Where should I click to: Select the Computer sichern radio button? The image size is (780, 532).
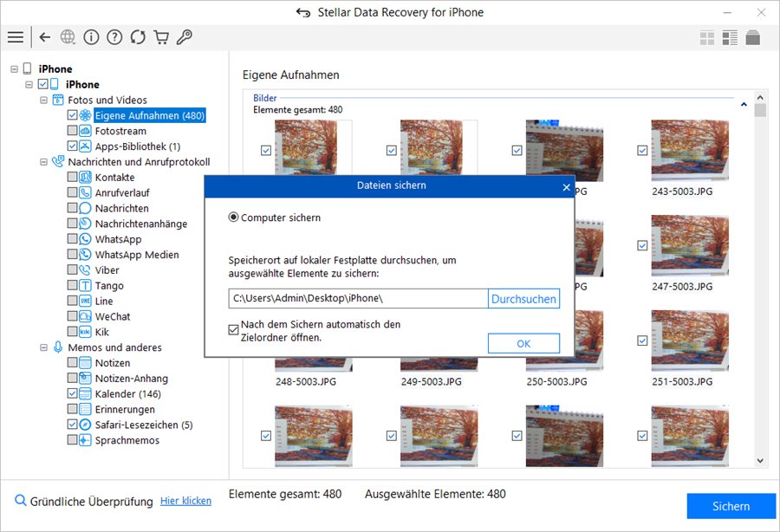tap(233, 217)
